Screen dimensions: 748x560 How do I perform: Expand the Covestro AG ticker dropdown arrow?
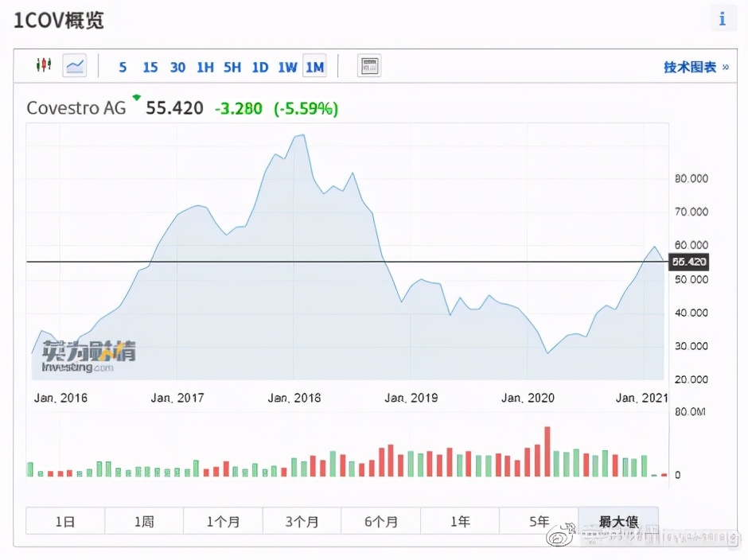pyautogui.click(x=135, y=96)
